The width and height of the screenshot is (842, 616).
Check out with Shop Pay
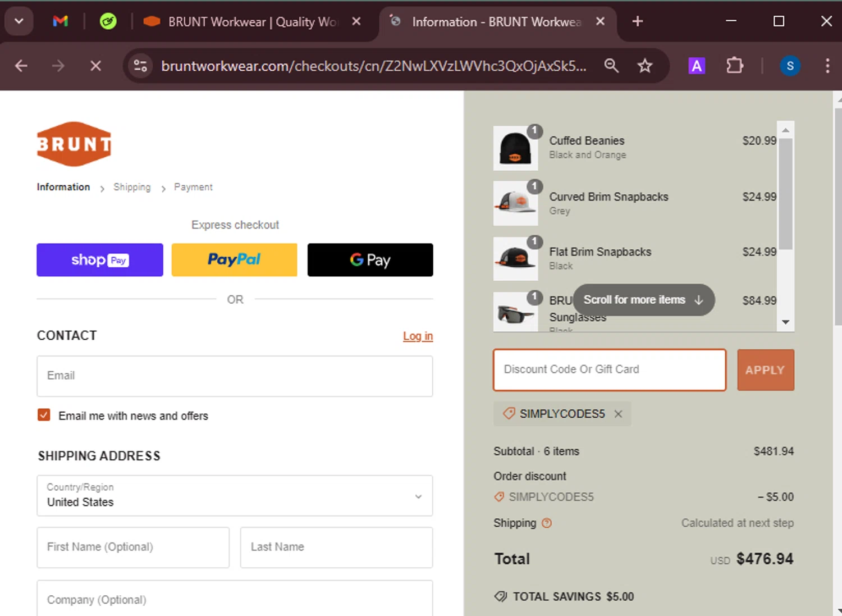pos(100,260)
